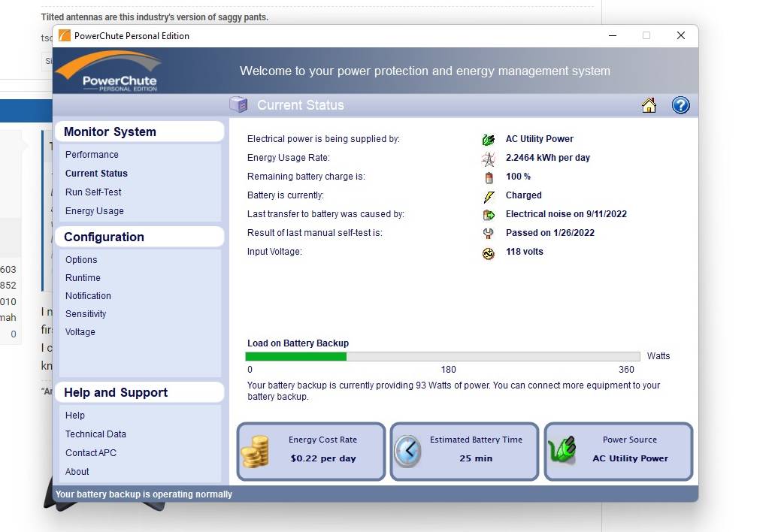Open the Options configuration page

pyautogui.click(x=81, y=260)
